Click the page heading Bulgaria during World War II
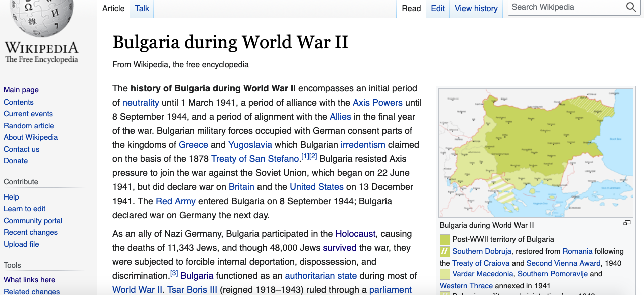The image size is (644, 295). (x=230, y=42)
